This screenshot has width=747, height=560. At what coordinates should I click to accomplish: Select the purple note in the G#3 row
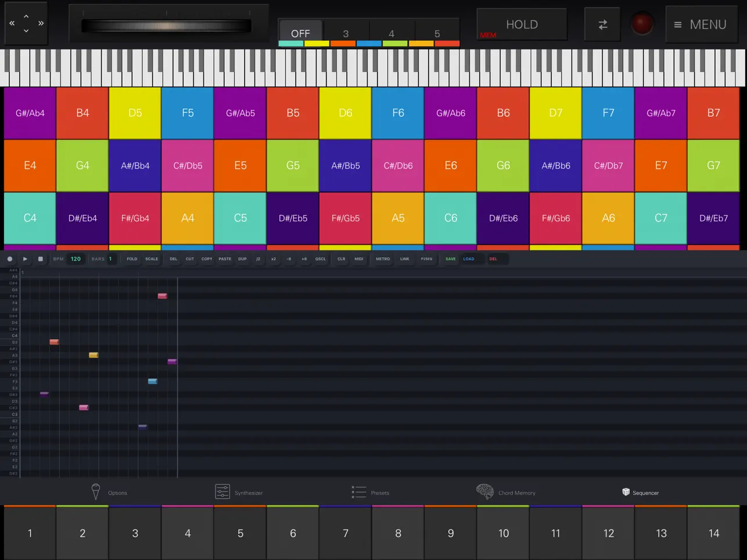172,361
